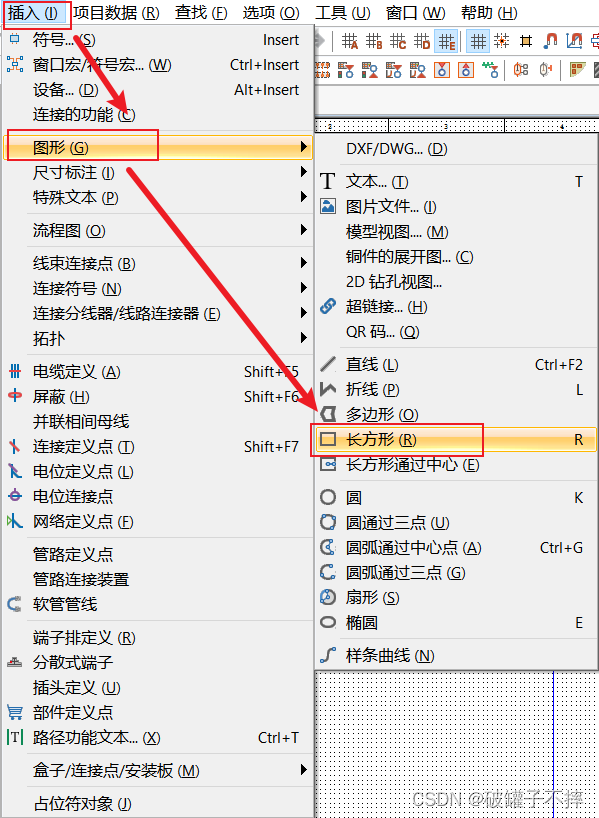This screenshot has width=599, height=818.
Task: Open the 窗口 (W) menu
Action: pyautogui.click(x=415, y=13)
